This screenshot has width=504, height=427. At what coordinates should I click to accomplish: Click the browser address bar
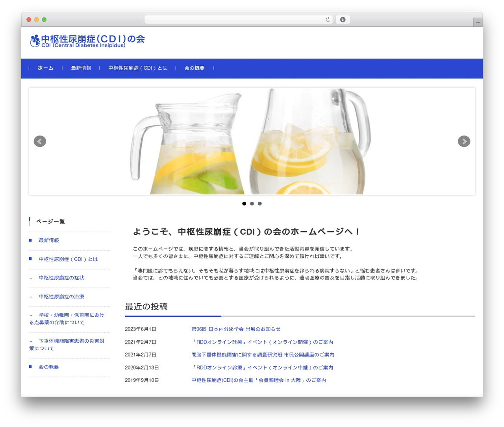tap(238, 20)
